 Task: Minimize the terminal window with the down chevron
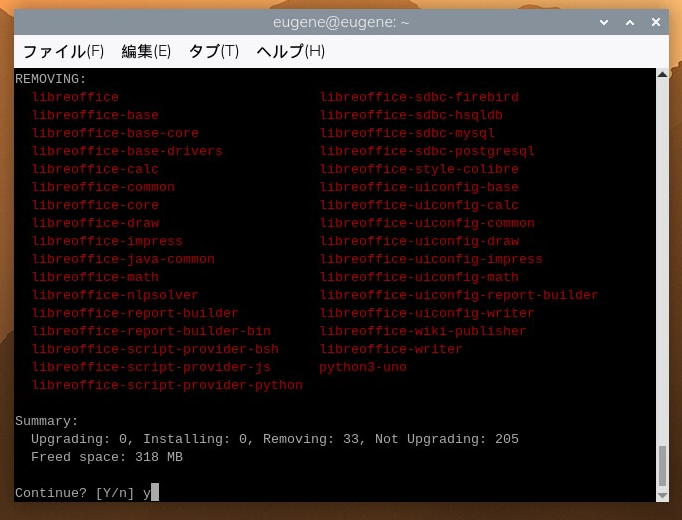(604, 22)
